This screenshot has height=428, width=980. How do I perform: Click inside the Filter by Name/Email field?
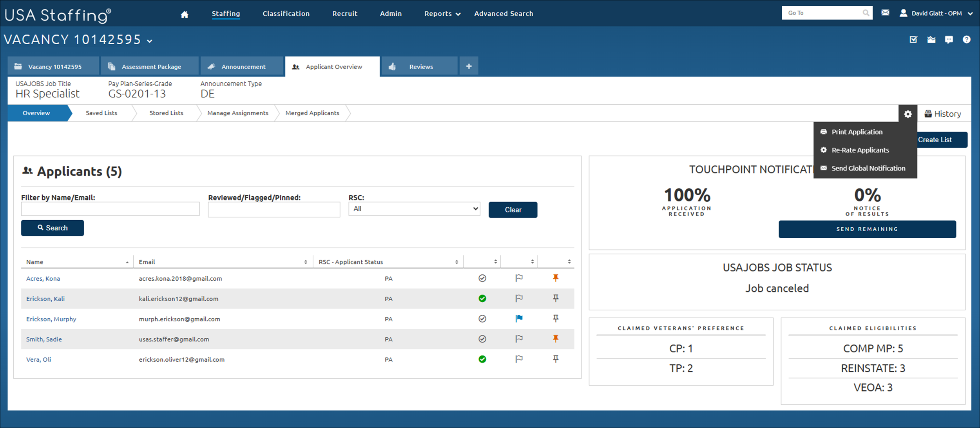coord(110,209)
